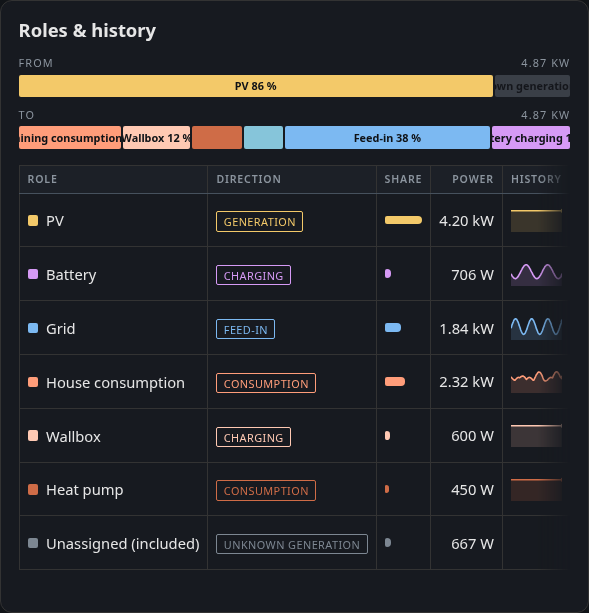
Task: Open the Wallbox history sparkline
Action: click(536, 436)
